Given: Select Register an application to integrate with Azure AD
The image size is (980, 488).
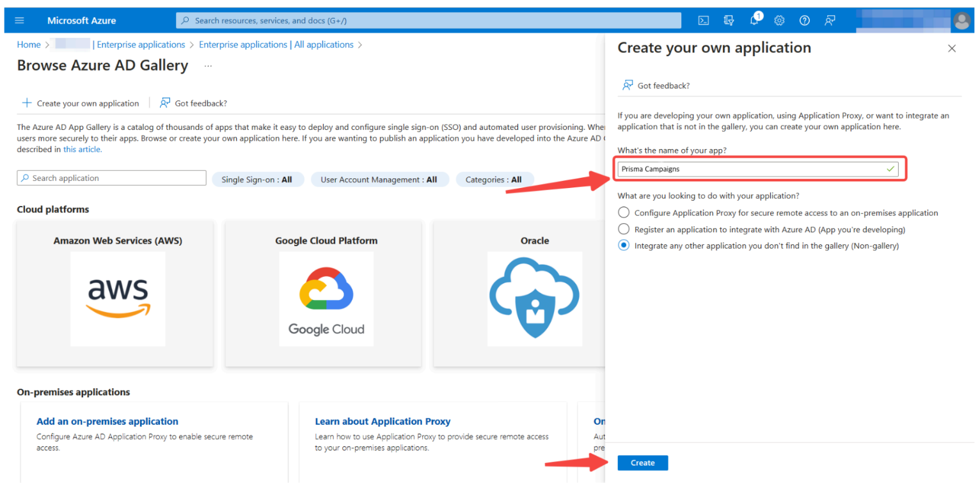Looking at the screenshot, I should coord(624,229).
